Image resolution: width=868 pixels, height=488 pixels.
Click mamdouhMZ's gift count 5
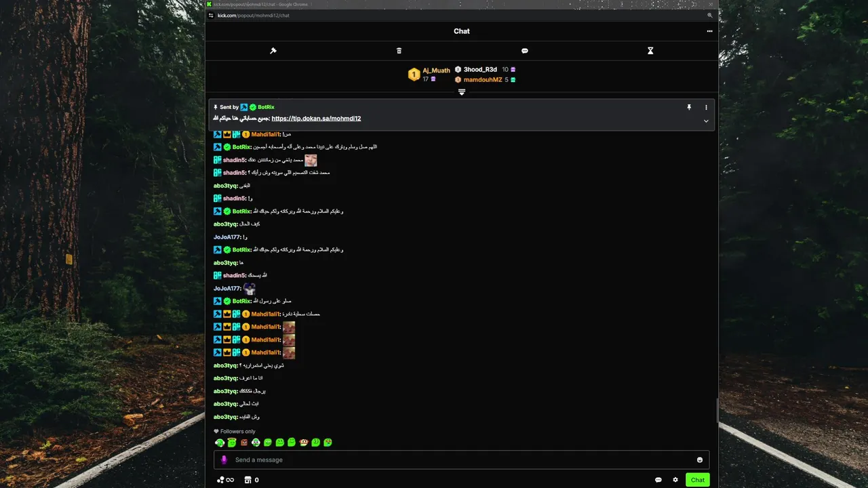(x=507, y=80)
